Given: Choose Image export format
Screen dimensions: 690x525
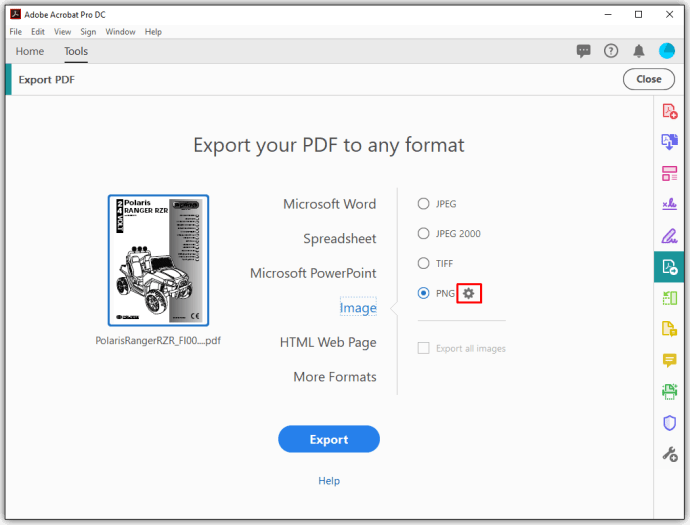Looking at the screenshot, I should (358, 308).
